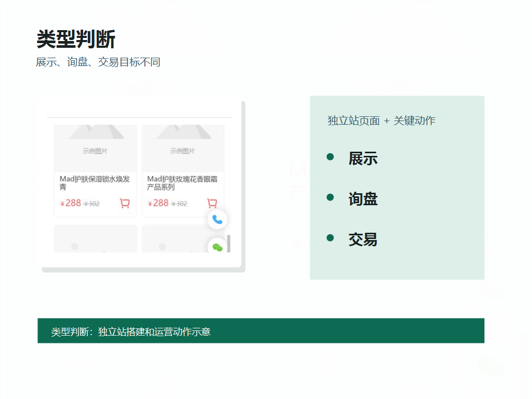The image size is (532, 399).
Task: Click the text 独立站页面 + 关键动作
Action: coord(381,121)
